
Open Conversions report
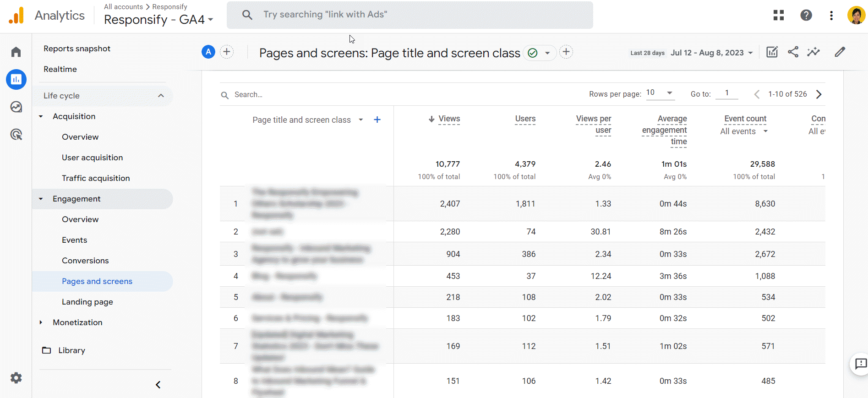click(x=85, y=261)
